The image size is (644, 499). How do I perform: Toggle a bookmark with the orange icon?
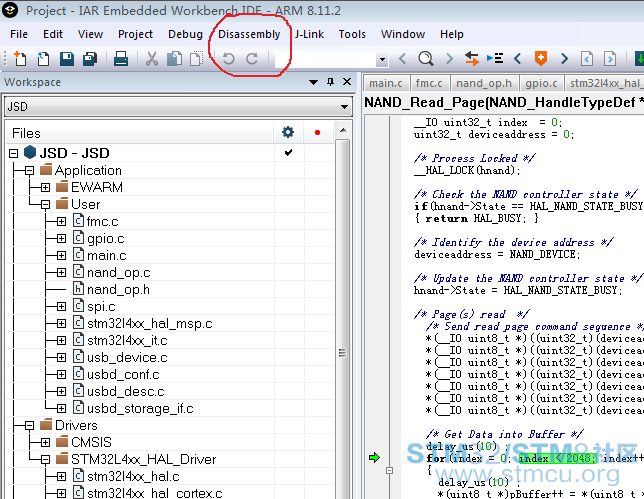point(541,59)
